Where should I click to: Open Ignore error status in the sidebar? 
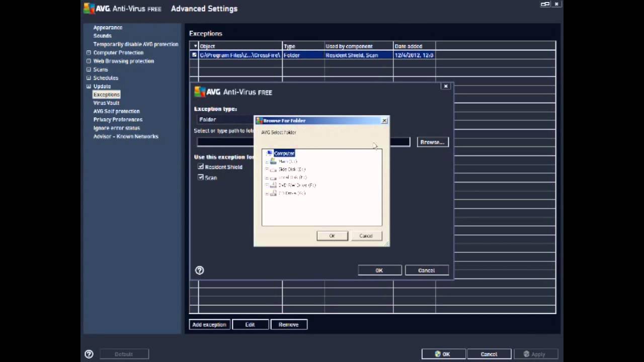116,128
